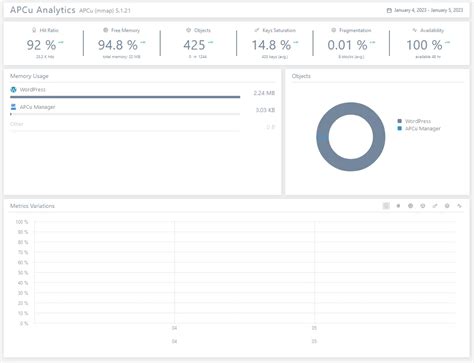Click the 3.03 KB APCu Manager value
474x363 pixels.
(265, 110)
